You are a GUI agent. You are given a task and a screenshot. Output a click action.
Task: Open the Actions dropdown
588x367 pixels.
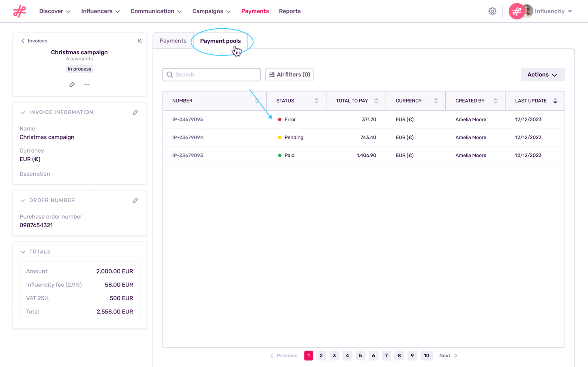(543, 74)
